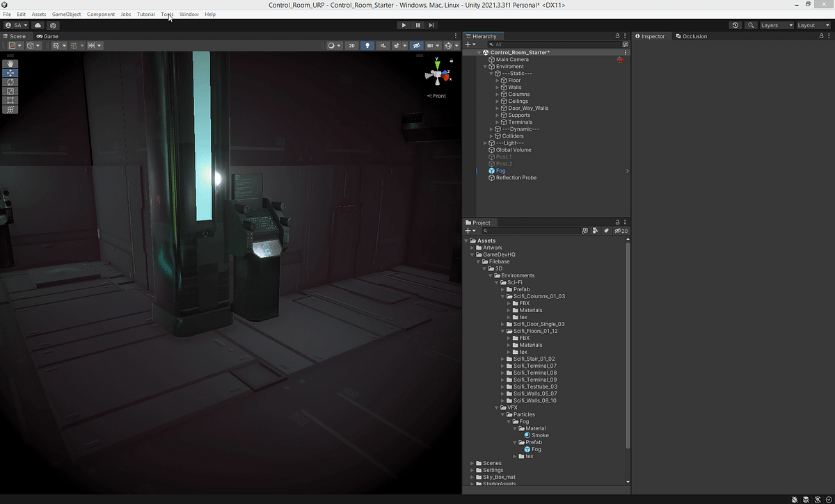
Task: Select the Move tool
Action: [x=10, y=72]
